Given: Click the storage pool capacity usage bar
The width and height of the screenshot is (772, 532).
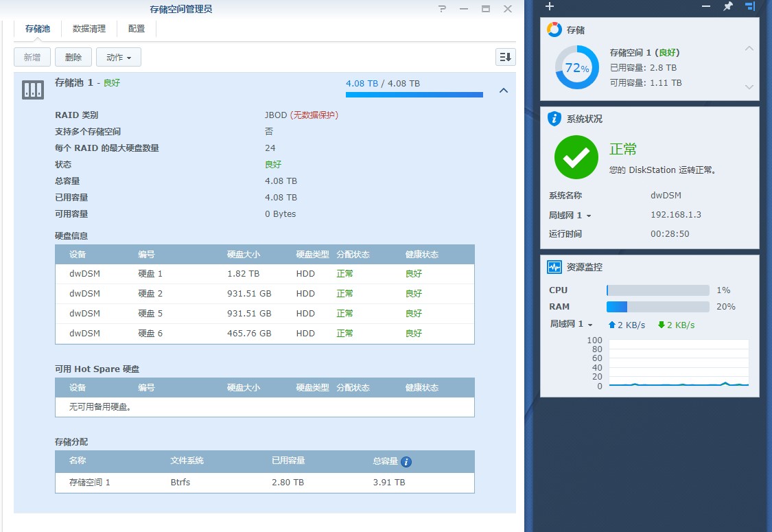Looking at the screenshot, I should (414, 95).
